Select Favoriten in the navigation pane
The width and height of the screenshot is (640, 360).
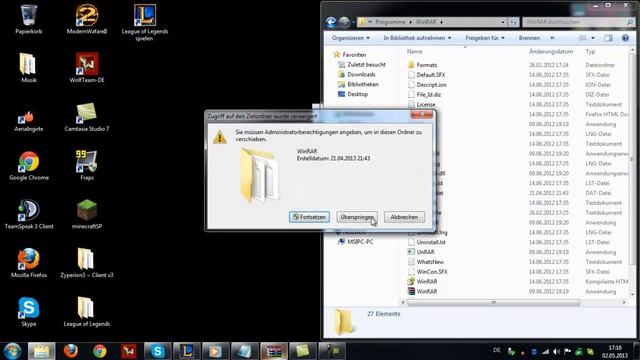point(354,55)
